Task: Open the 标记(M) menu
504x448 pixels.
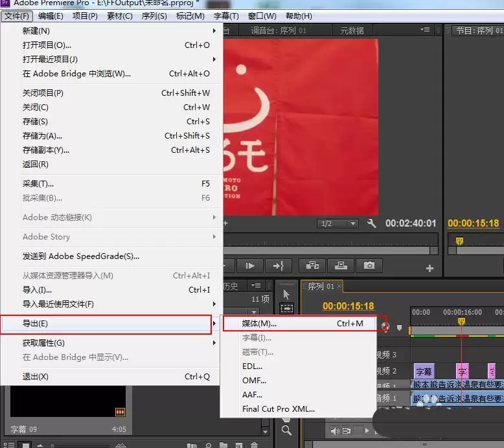Action: [x=190, y=16]
